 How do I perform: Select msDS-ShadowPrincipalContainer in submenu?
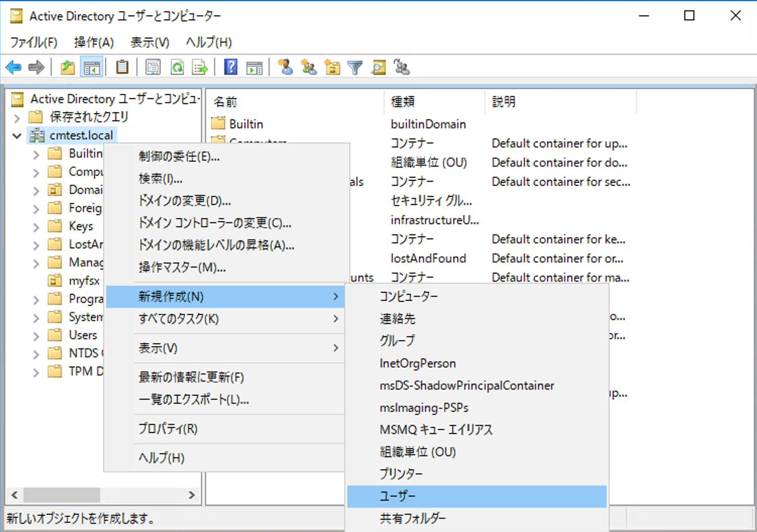(477, 386)
